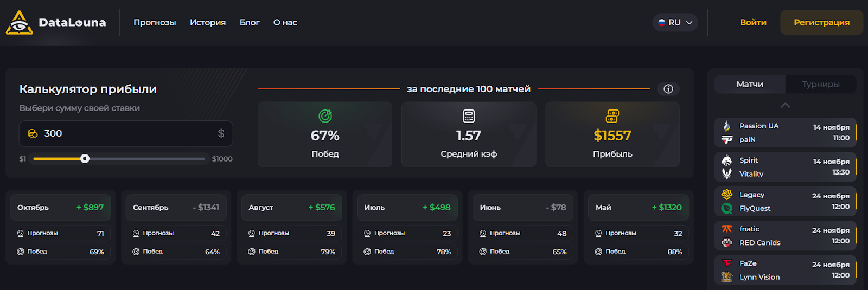Open the fnatic vs RED Canids match
This screenshot has height=290, width=868.
tap(785, 236)
